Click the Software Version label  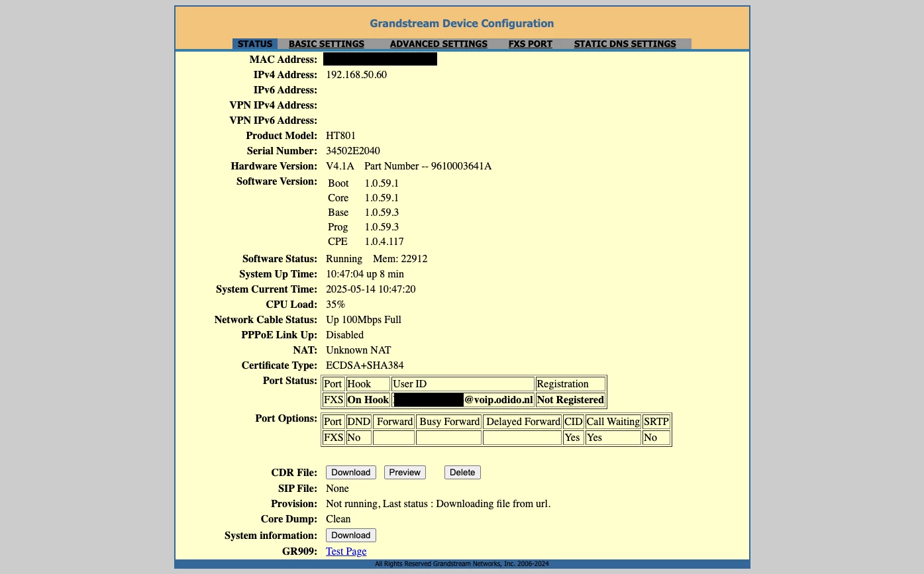click(277, 181)
